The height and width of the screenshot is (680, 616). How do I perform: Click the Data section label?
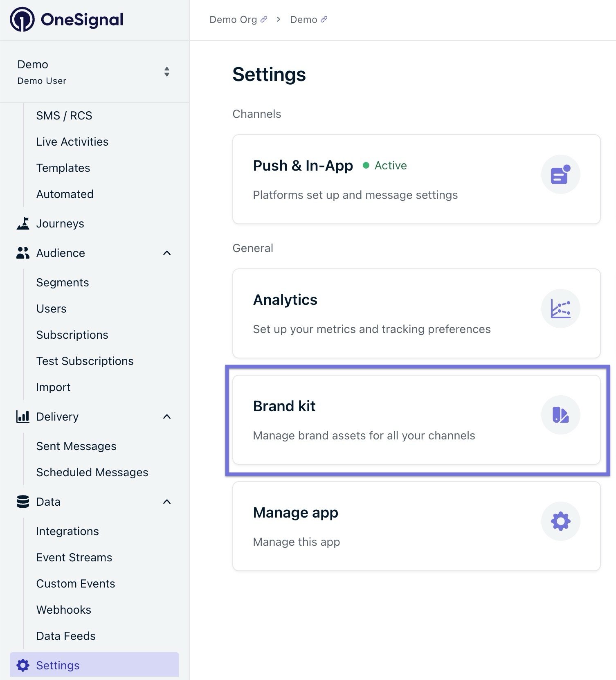tap(48, 502)
